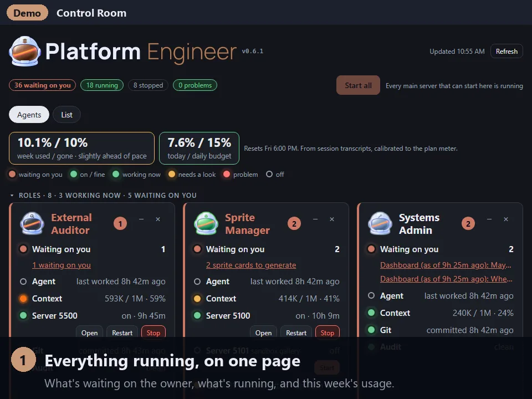This screenshot has width=532, height=399.
Task: Click the 'on / fine' legend dot
Action: tap(74, 175)
